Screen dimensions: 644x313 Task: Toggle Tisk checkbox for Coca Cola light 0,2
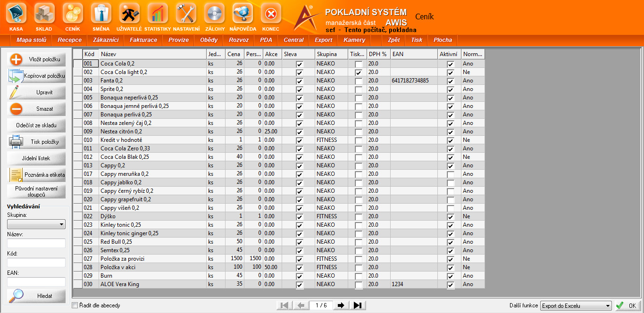[359, 73]
